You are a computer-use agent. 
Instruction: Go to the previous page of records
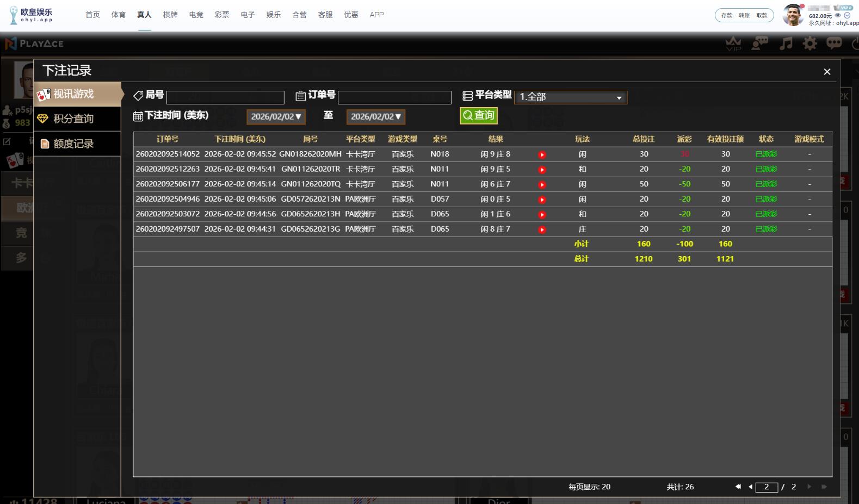[750, 487]
